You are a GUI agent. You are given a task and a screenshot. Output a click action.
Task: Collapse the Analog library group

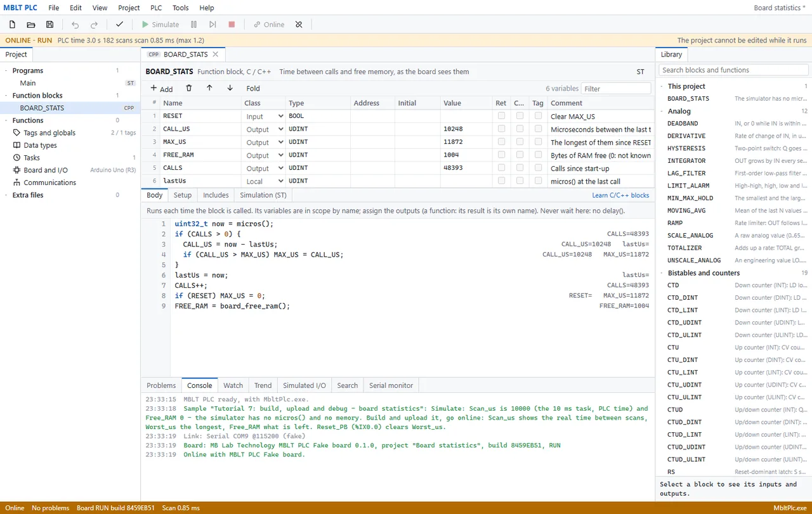(662, 112)
